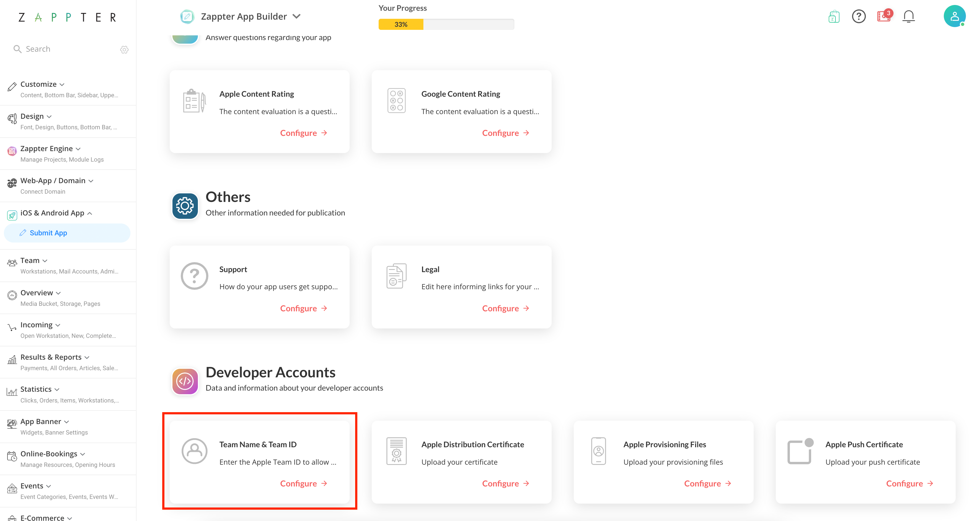Configure Google Content Rating
Screen dimensions: 980x521
[505, 133]
